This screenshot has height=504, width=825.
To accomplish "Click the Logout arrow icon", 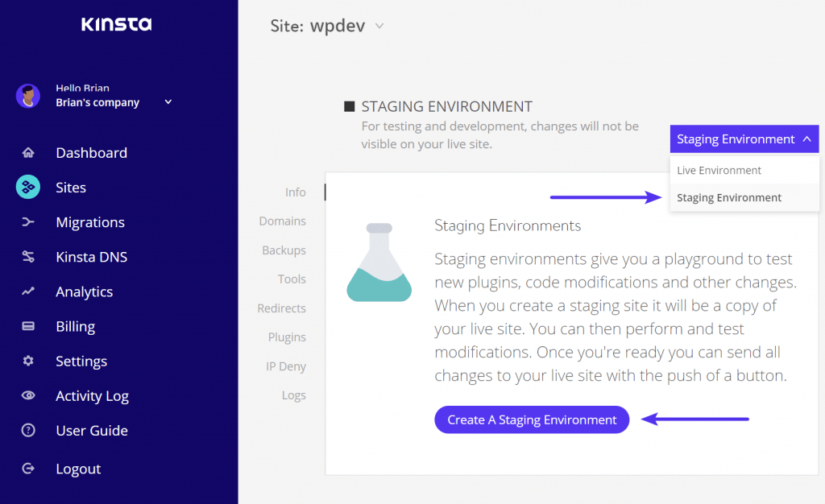I will 28,469.
